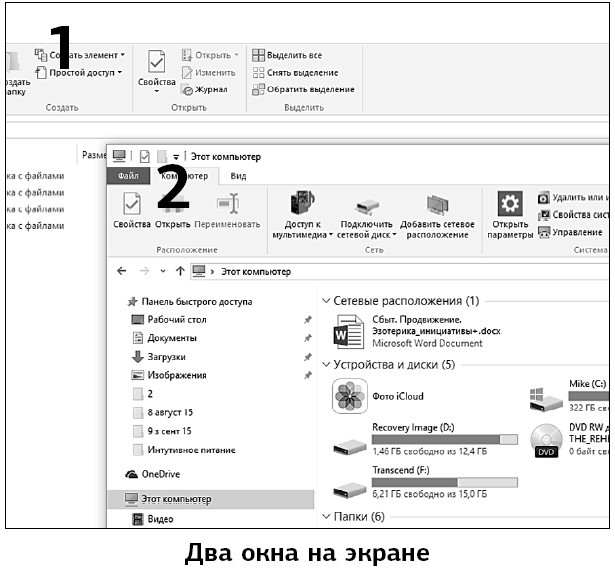Click Выделить все in back window
615x569 pixels.
pyautogui.click(x=287, y=55)
